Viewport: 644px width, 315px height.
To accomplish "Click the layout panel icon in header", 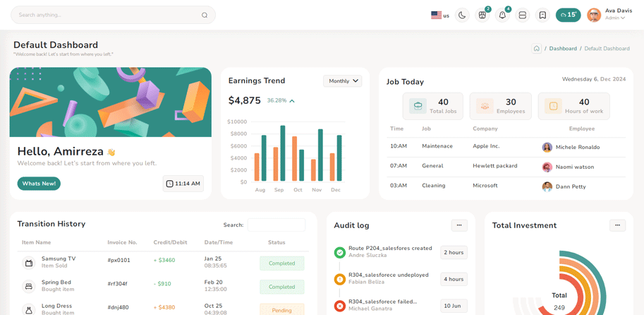I will pyautogui.click(x=523, y=15).
